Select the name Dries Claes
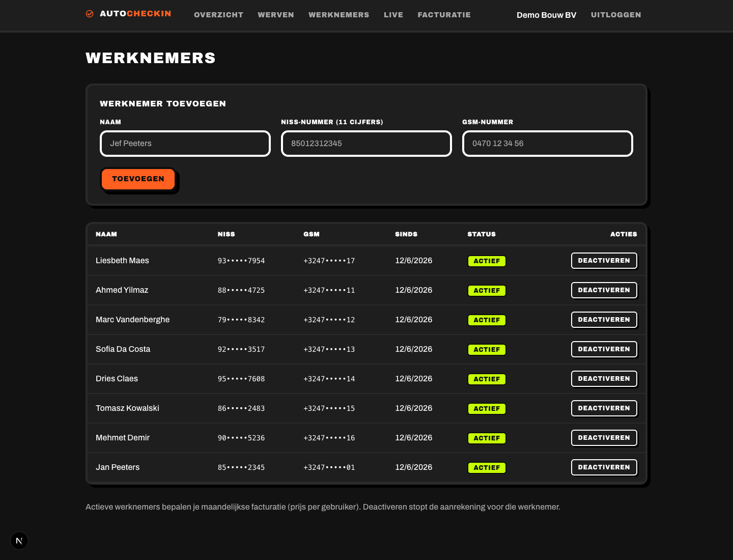The height and width of the screenshot is (560, 733). (117, 379)
